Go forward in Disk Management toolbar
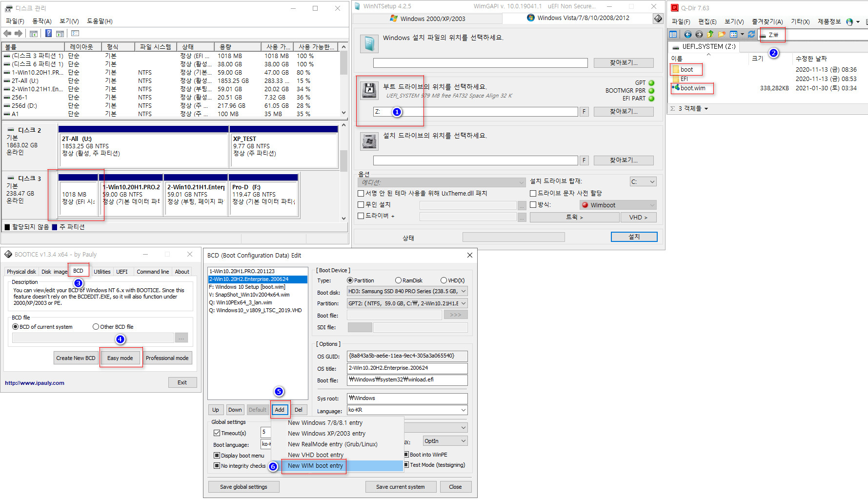 click(x=19, y=33)
